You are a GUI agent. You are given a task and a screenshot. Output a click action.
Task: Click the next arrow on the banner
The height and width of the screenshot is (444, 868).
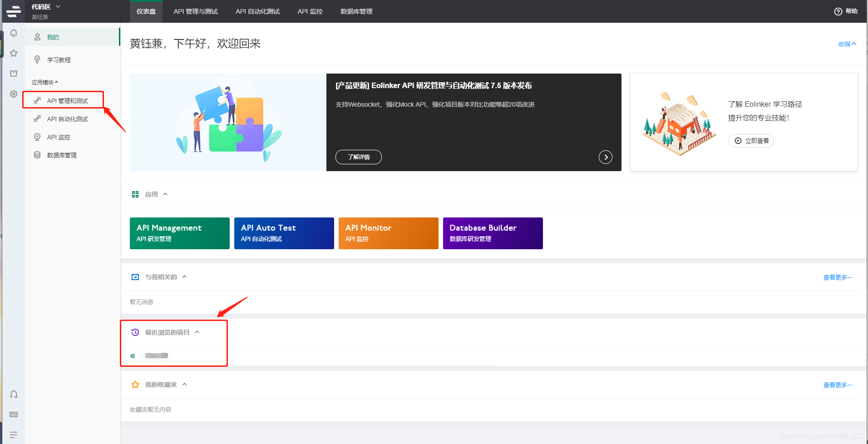(x=606, y=157)
